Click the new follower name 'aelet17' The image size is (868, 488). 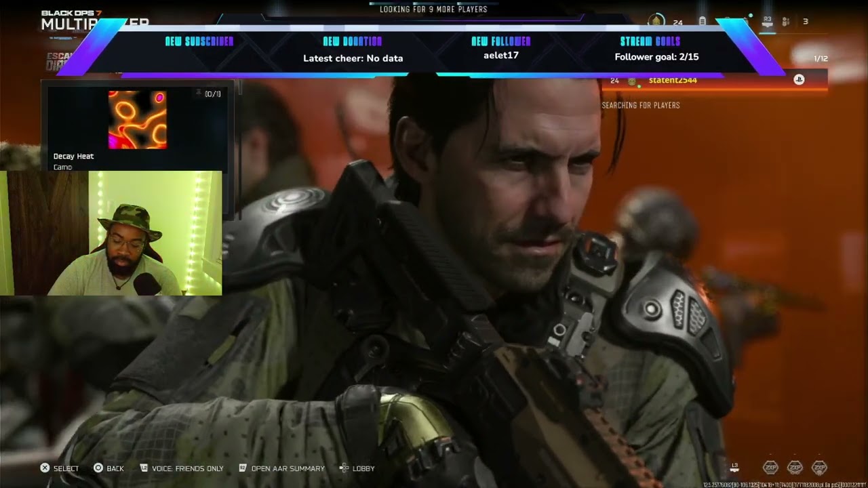coord(501,55)
